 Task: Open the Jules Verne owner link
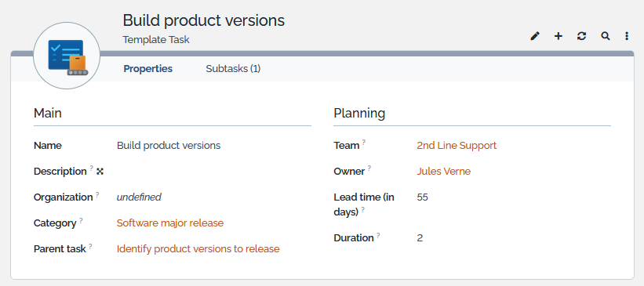click(443, 172)
